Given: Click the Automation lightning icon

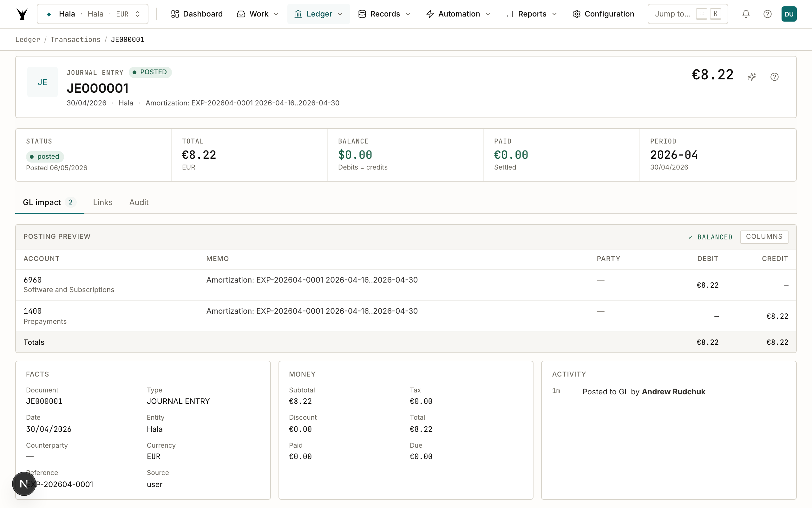Looking at the screenshot, I should (x=430, y=14).
